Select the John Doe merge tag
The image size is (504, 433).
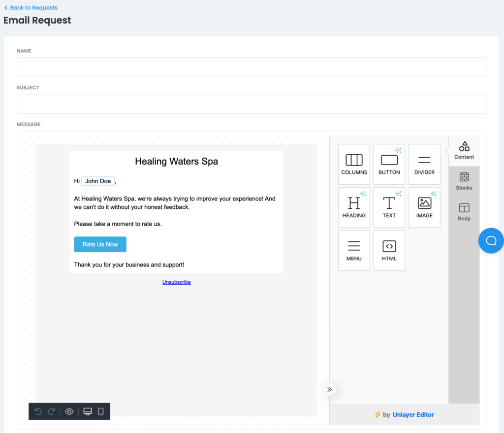[x=98, y=181]
